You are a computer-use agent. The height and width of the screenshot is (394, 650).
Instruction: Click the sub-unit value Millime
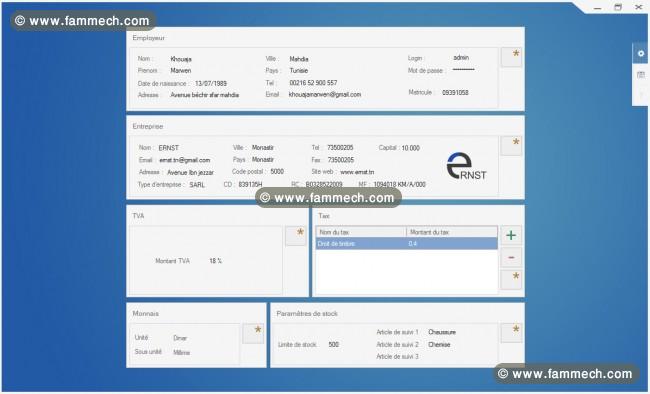(182, 353)
